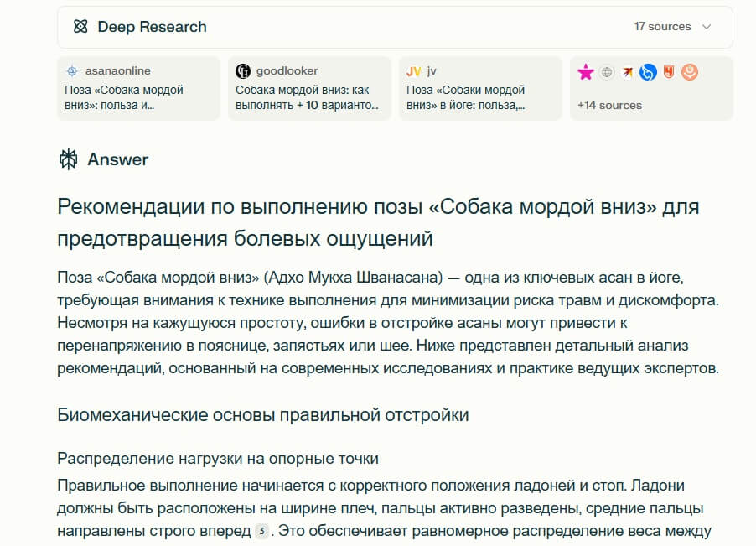
Task: Show all with +14 sources
Action: pos(609,106)
